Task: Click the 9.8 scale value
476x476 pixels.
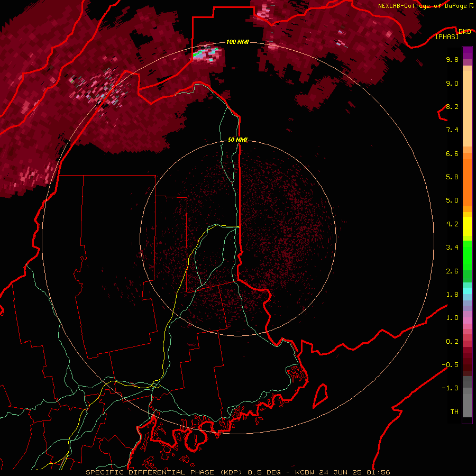Action: (452, 59)
